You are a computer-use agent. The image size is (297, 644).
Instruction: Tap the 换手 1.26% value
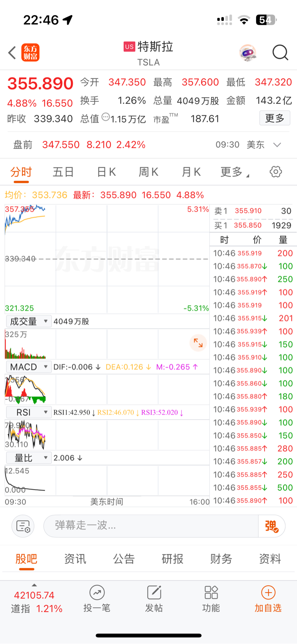(131, 101)
